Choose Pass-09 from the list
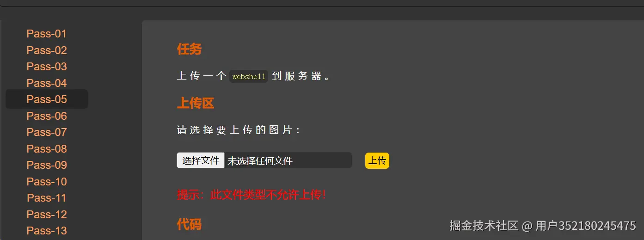The image size is (644, 240). click(x=46, y=165)
